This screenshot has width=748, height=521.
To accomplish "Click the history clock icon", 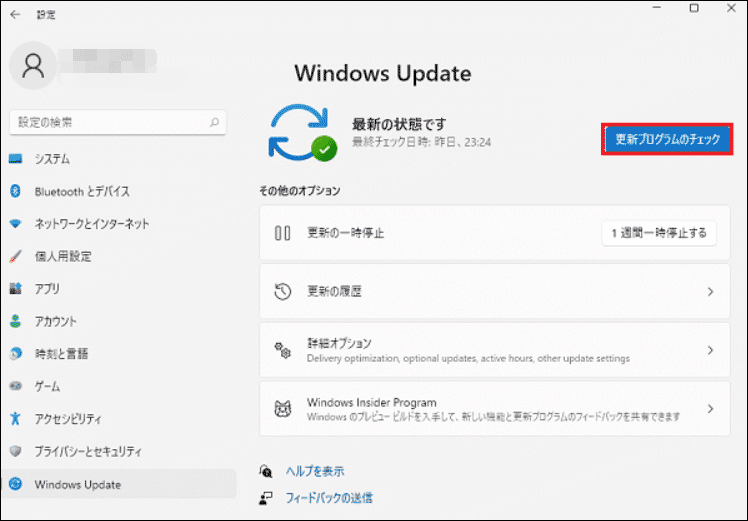I will pos(282,292).
